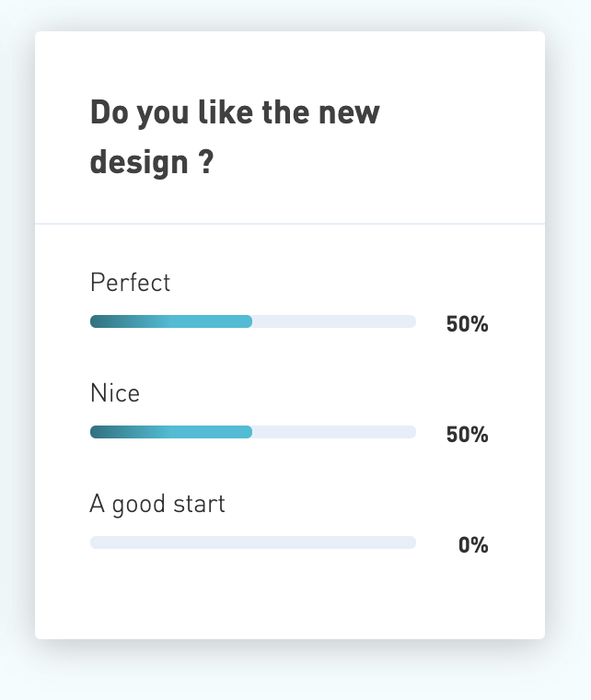The height and width of the screenshot is (700, 591).
Task: Click the poll question heading
Action: [x=235, y=136]
